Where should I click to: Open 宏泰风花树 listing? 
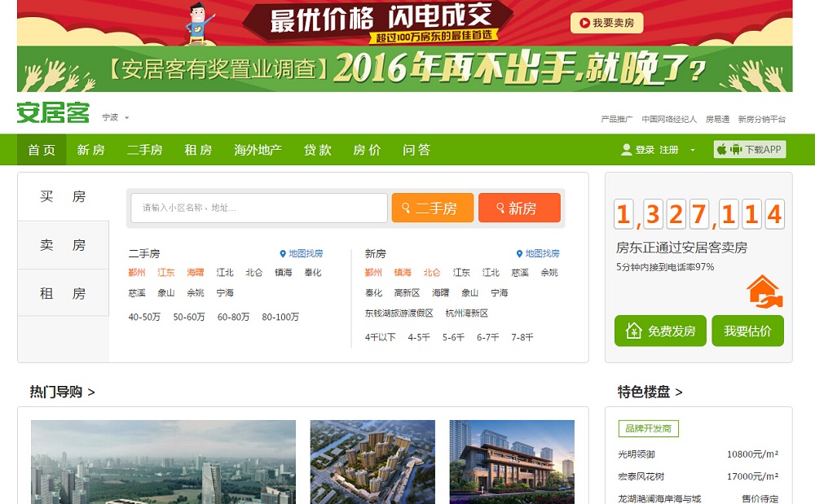[641, 476]
